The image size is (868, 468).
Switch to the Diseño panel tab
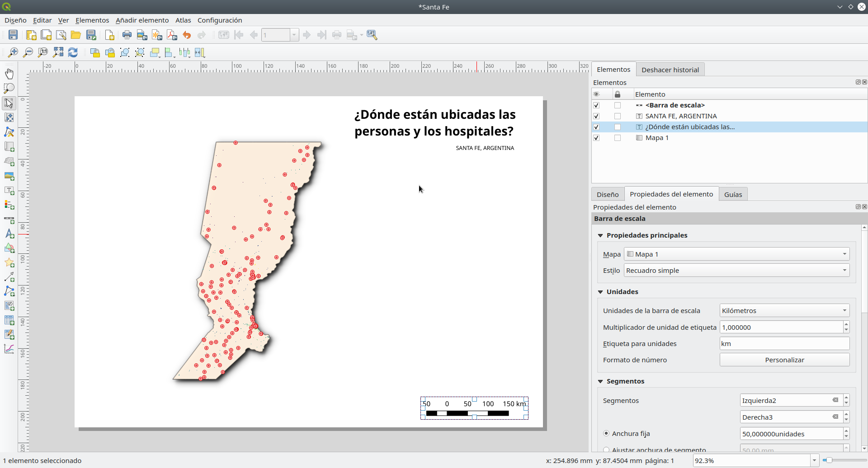click(608, 194)
